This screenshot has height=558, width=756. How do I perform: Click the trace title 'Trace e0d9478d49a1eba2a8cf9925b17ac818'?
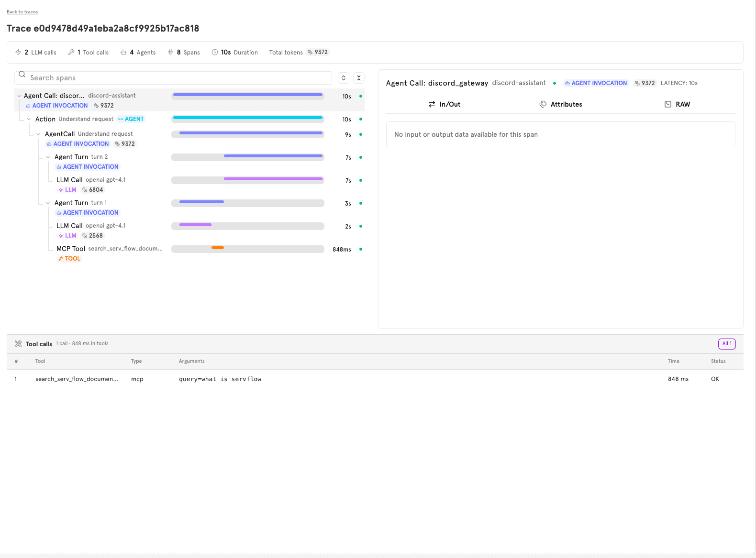pyautogui.click(x=103, y=28)
